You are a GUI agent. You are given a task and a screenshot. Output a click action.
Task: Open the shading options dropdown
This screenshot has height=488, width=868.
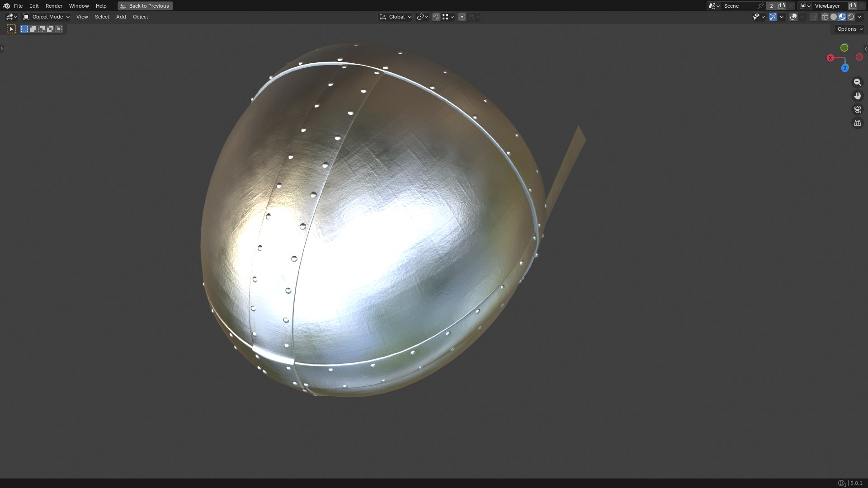point(859,17)
